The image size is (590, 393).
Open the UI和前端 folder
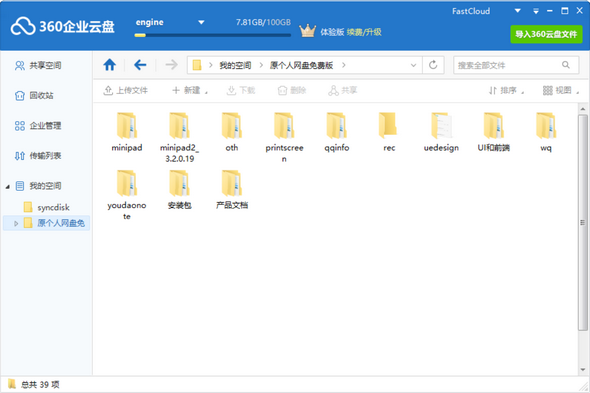click(494, 132)
